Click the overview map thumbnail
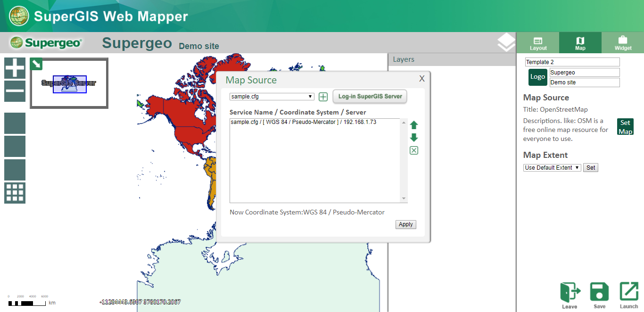Viewport: 644px width, 312px height. [x=69, y=83]
